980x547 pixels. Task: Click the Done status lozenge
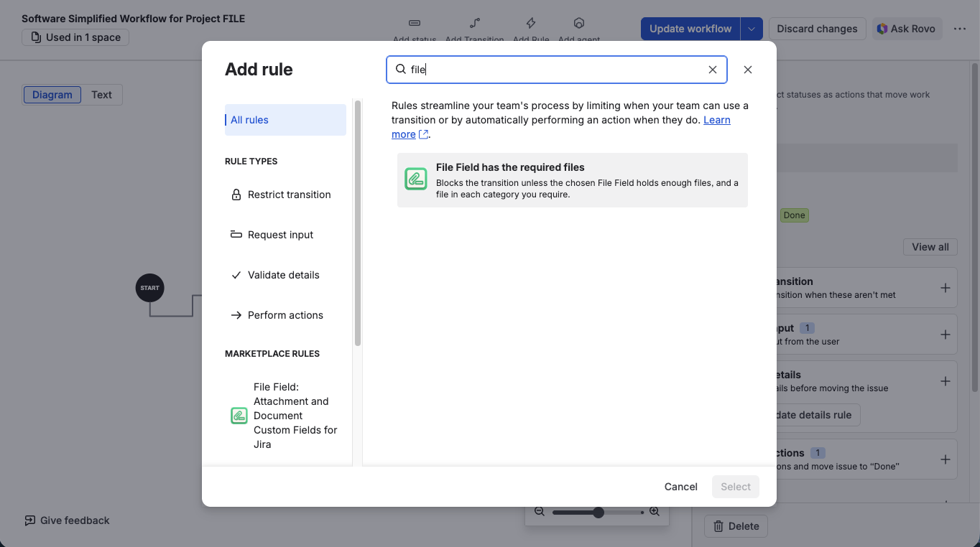[x=794, y=215]
